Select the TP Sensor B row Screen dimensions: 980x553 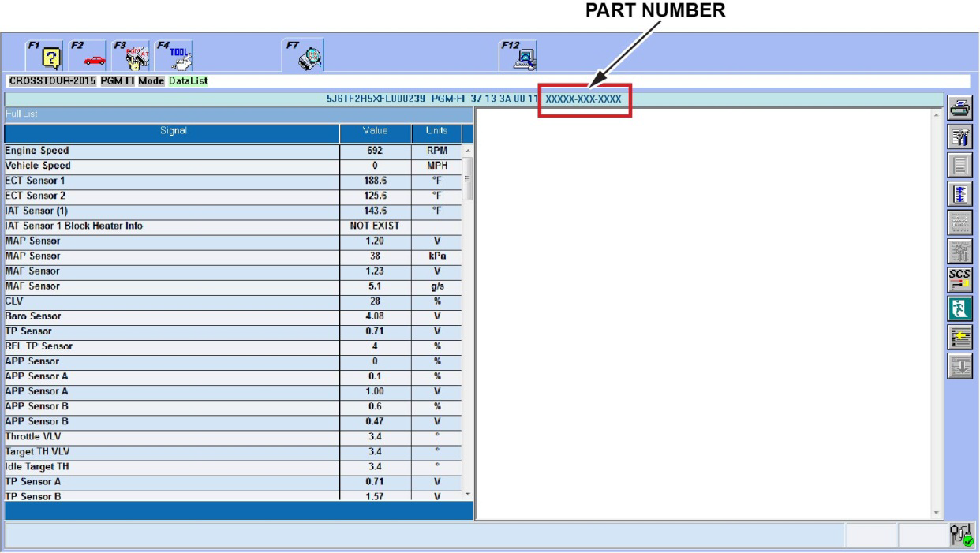click(x=232, y=495)
